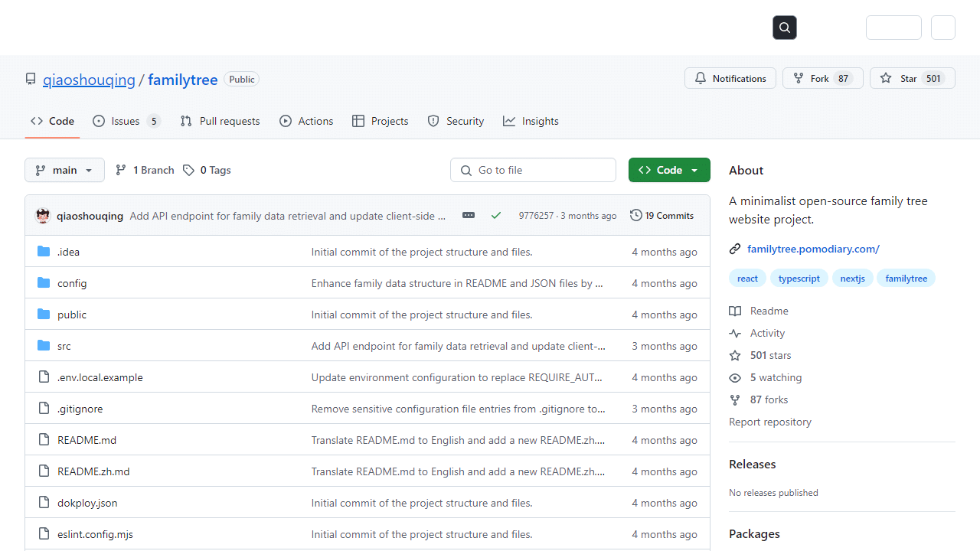Open the README.md file name

point(87,440)
